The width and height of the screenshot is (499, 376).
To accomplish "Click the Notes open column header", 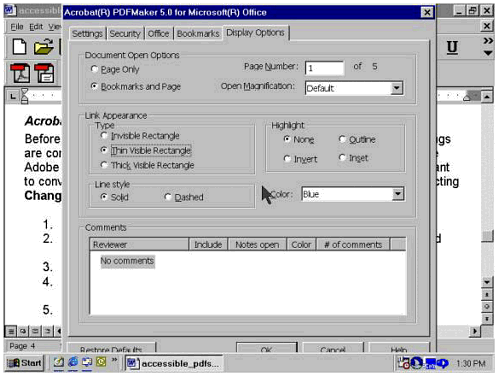I will (257, 244).
